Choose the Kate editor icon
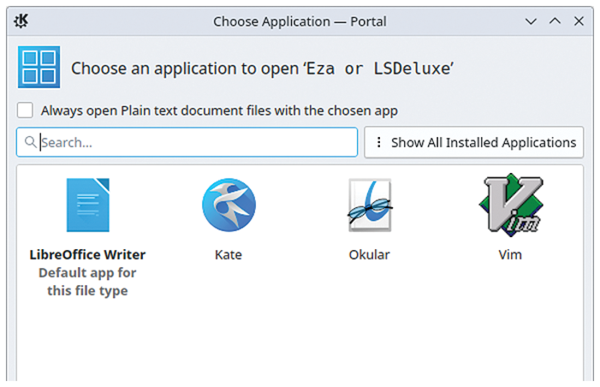Image resolution: width=600 pixels, height=387 pixels. click(229, 205)
